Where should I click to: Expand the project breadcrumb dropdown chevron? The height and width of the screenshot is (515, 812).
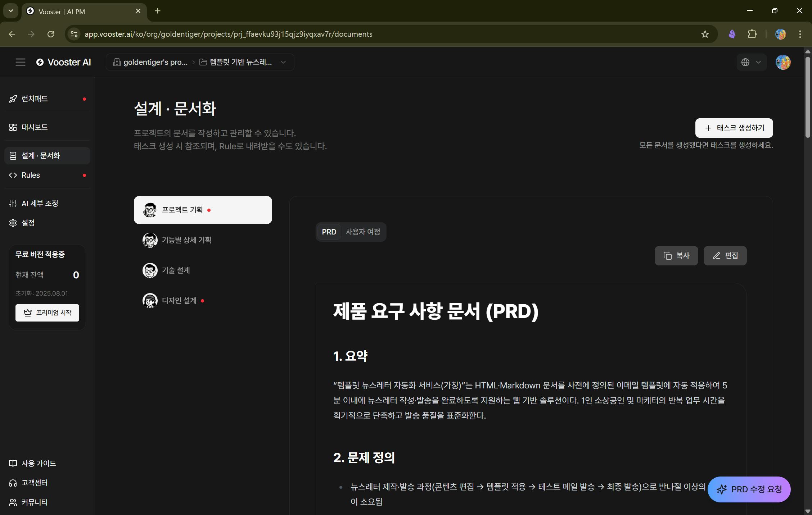[283, 62]
